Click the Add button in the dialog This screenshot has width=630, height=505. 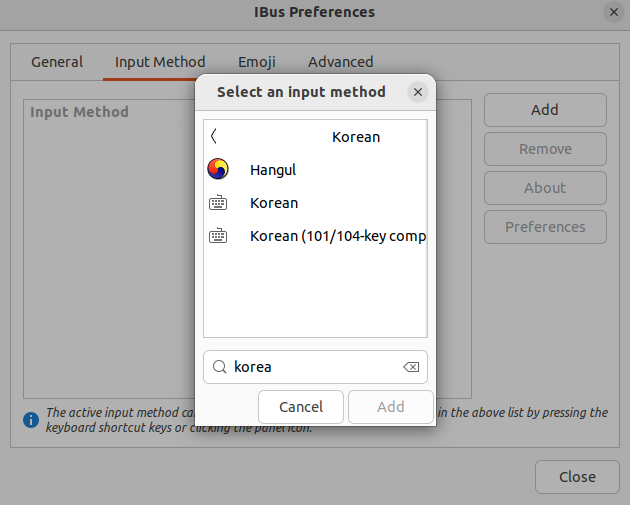(391, 407)
